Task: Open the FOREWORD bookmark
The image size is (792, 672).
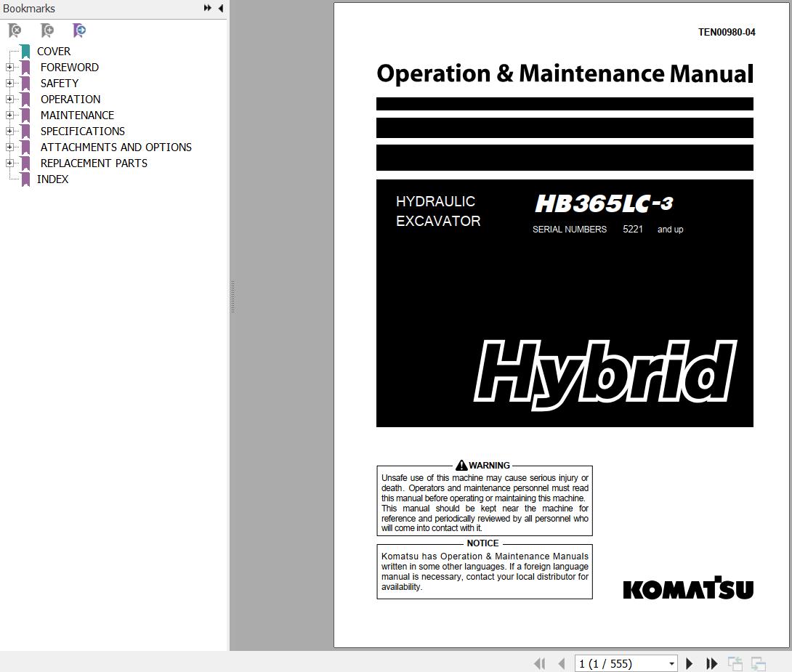Action: coord(70,67)
